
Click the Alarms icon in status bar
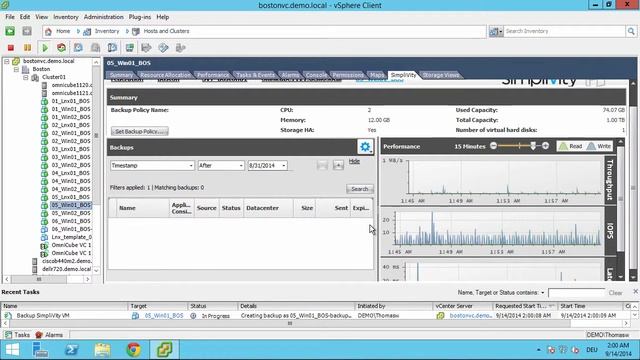click(39, 335)
